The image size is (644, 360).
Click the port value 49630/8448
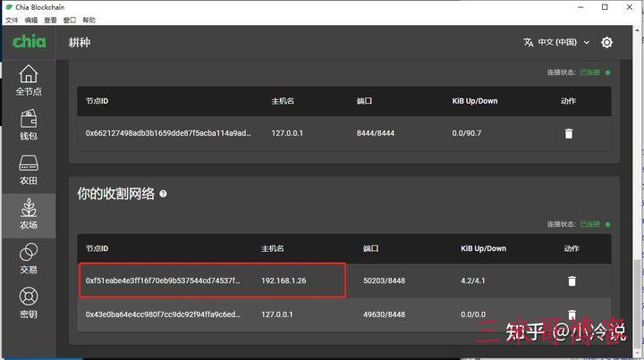384,314
